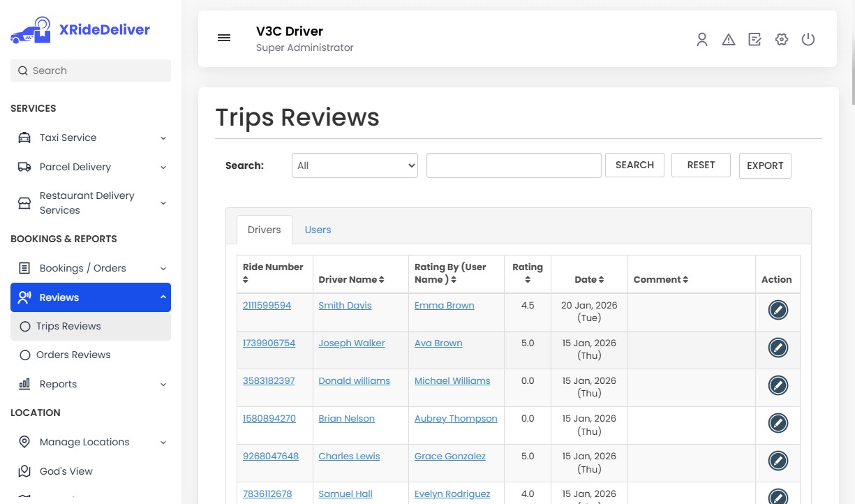855x504 pixels.
Task: Click the Parcel Delivery icon
Action: tap(23, 167)
